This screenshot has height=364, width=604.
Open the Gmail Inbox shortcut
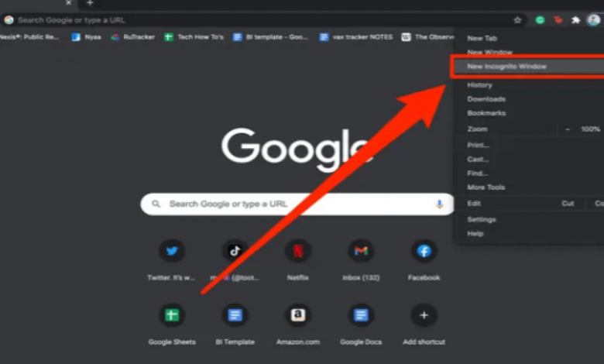(360, 251)
